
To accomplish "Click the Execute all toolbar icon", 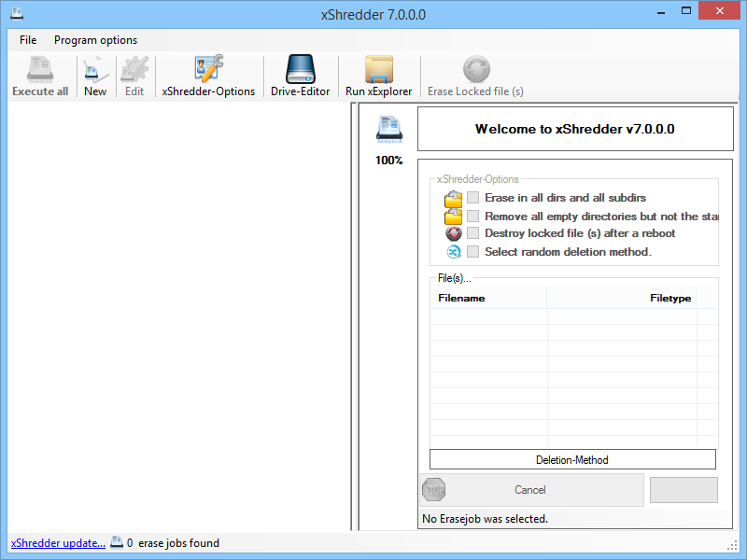I will click(x=40, y=77).
